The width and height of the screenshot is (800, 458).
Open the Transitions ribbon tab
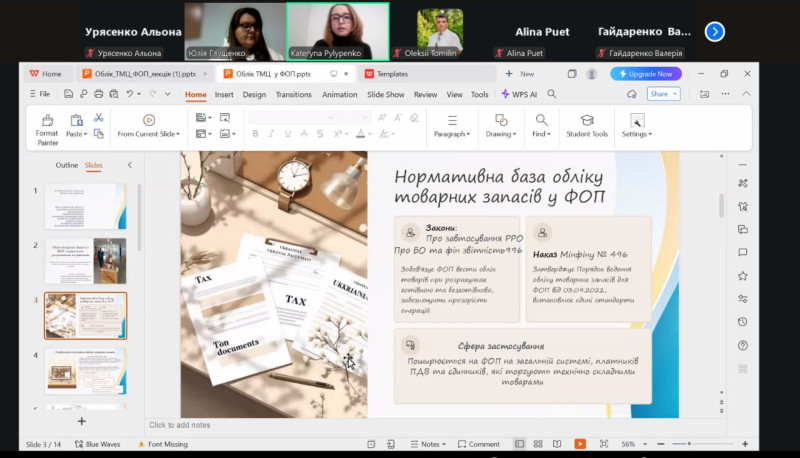click(293, 94)
